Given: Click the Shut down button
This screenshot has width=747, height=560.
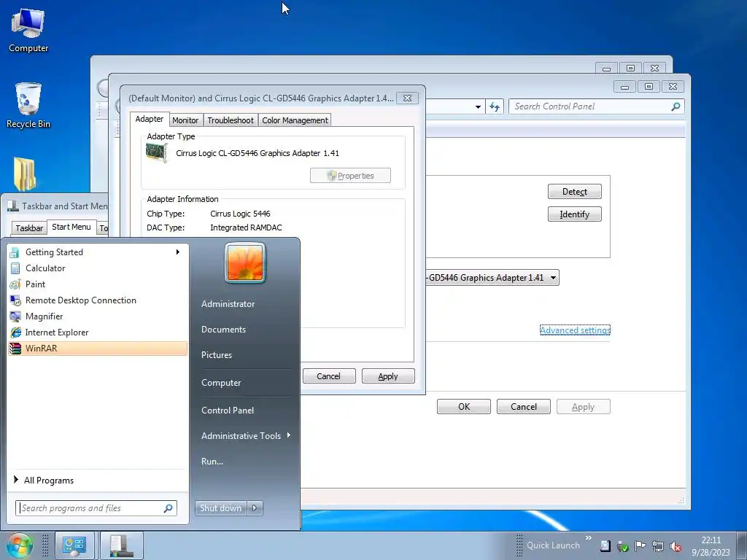Looking at the screenshot, I should click(x=221, y=508).
